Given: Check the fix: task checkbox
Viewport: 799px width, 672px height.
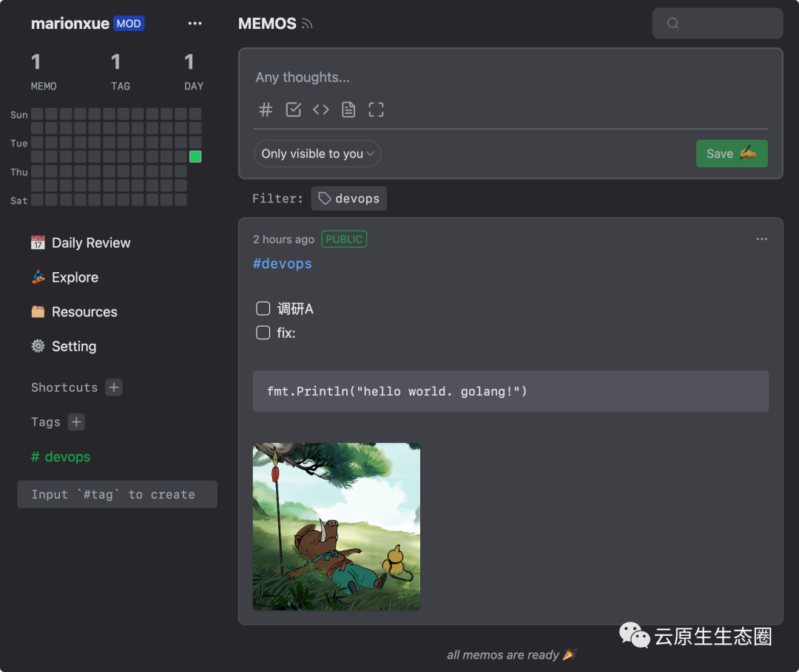Looking at the screenshot, I should [x=263, y=333].
